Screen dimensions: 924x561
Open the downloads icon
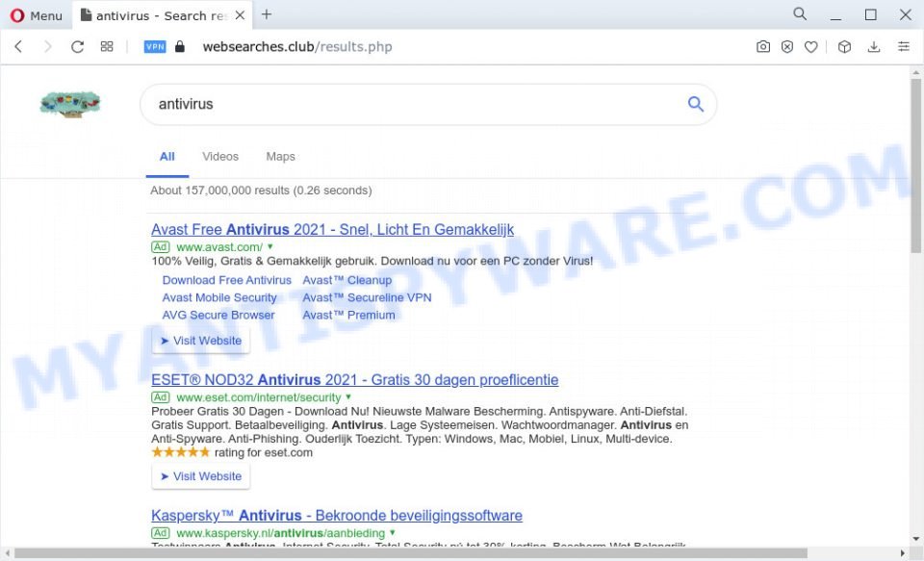tap(874, 46)
